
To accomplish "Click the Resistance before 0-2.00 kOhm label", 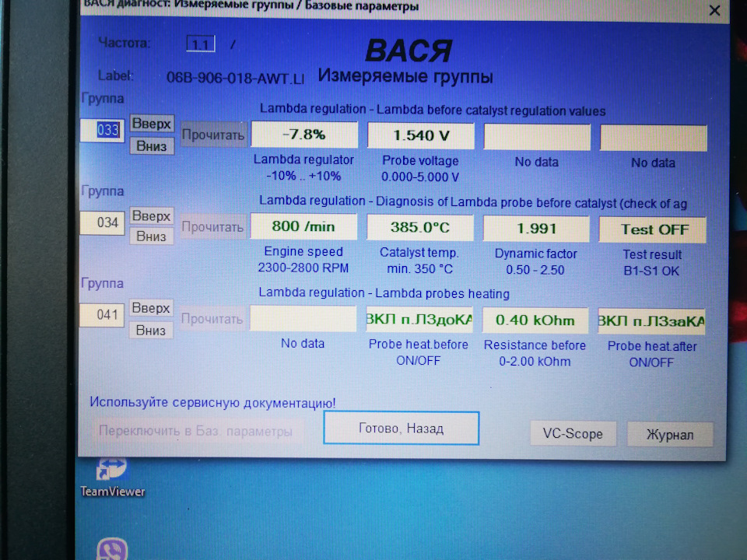I will pyautogui.click(x=535, y=353).
